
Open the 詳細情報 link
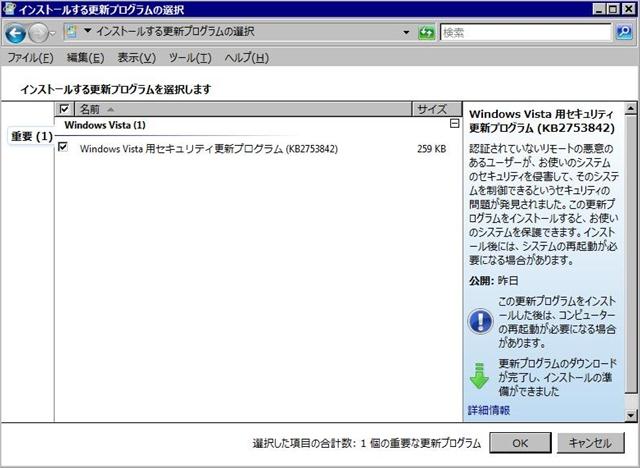(x=489, y=410)
